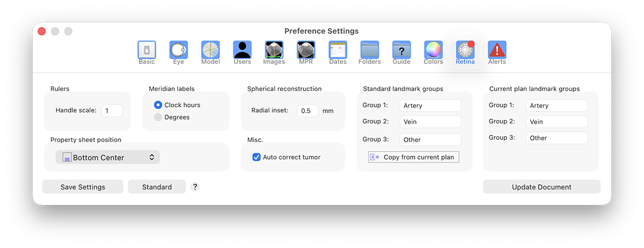The image size is (644, 248).
Task: Open the Alerts warning preferences
Action: tap(497, 51)
